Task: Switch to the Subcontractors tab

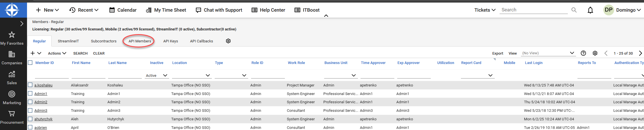Action: point(103,41)
